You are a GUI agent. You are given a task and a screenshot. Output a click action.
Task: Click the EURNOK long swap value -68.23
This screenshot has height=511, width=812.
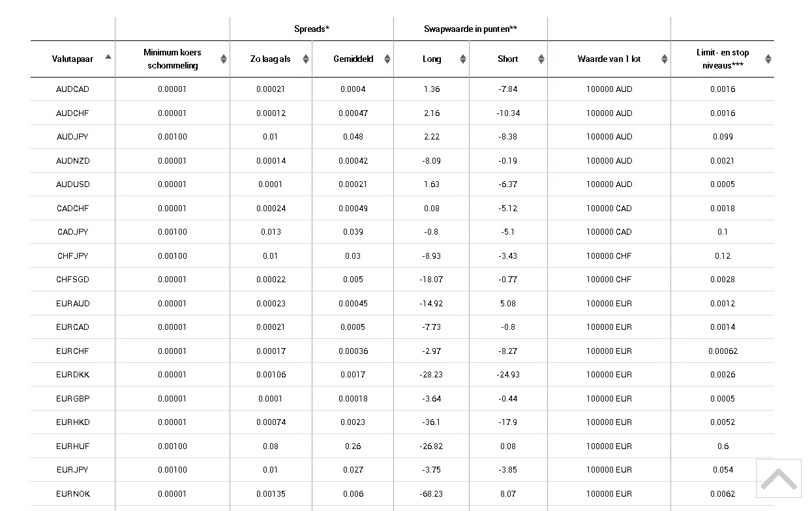point(431,494)
